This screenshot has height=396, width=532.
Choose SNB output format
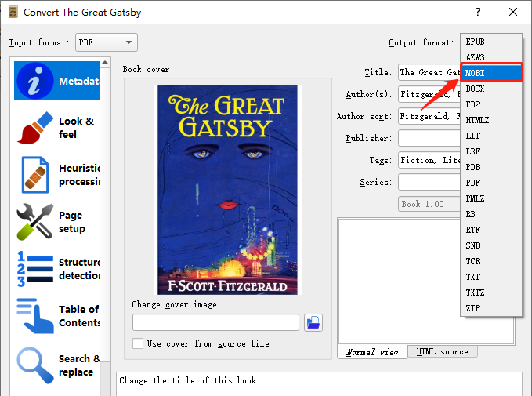491,245
